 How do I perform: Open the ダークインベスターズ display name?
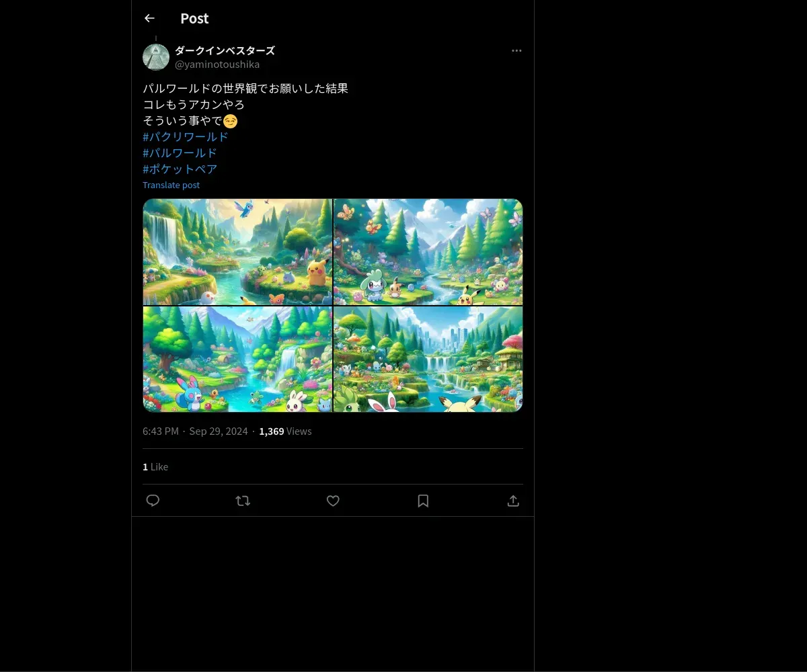click(225, 50)
